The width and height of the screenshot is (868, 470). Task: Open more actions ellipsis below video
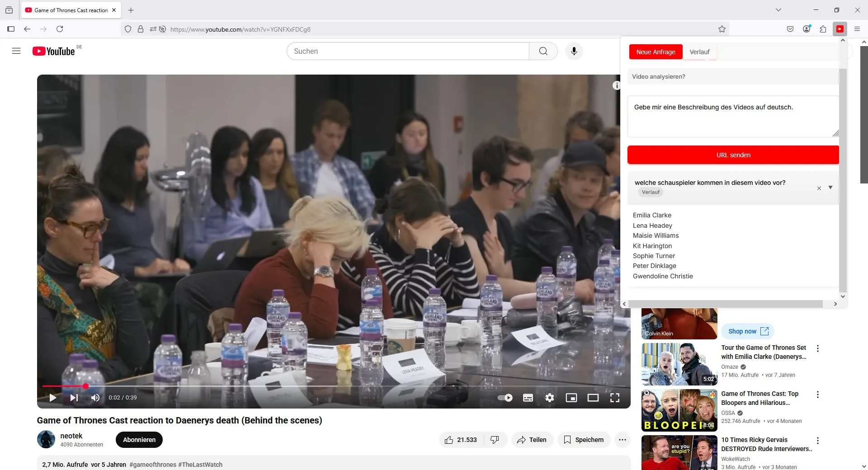(x=623, y=440)
